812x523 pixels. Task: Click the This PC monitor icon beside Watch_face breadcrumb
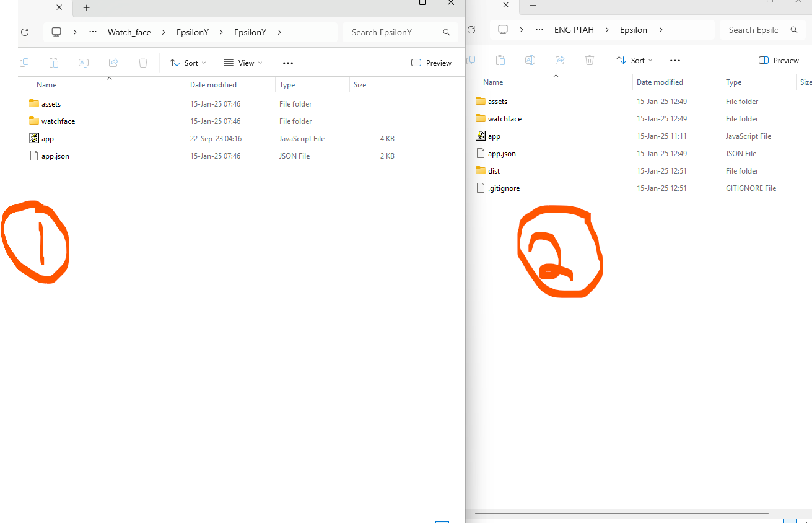point(56,32)
